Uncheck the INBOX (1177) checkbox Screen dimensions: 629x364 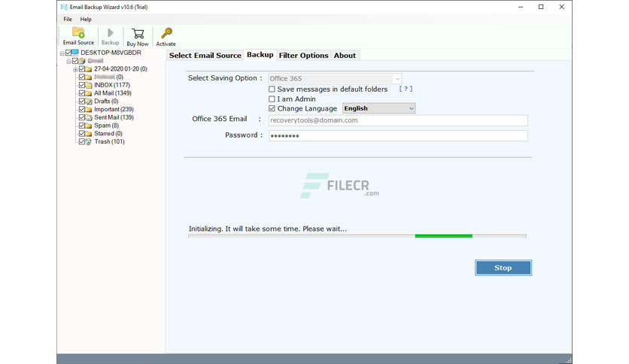tap(82, 85)
